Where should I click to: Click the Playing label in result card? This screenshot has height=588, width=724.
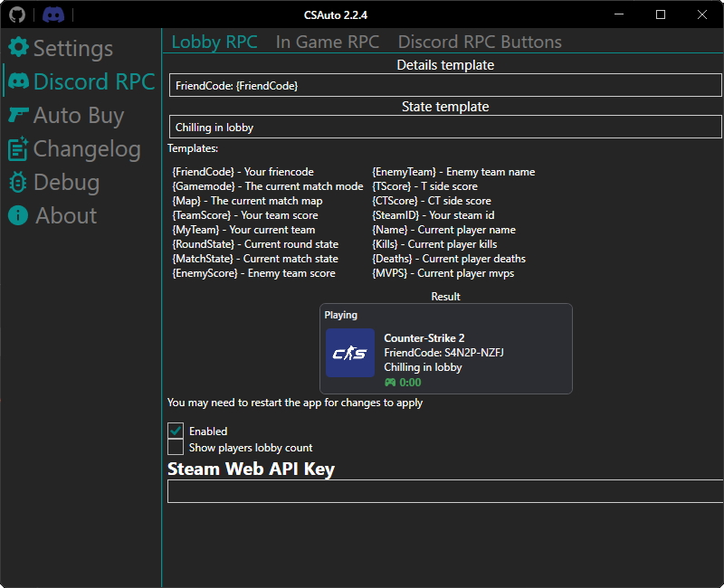coord(341,315)
